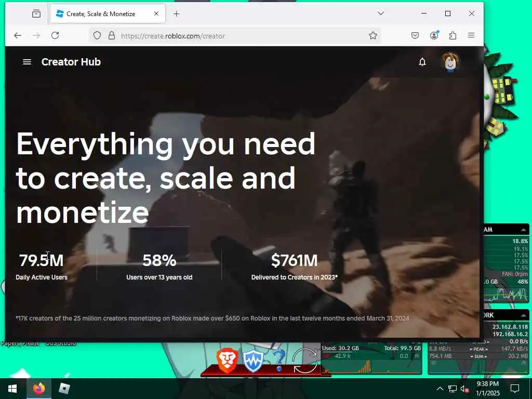The width and height of the screenshot is (532, 399).
Task: Focus the address bar showing create.roblox.com/creator
Action: (234, 36)
